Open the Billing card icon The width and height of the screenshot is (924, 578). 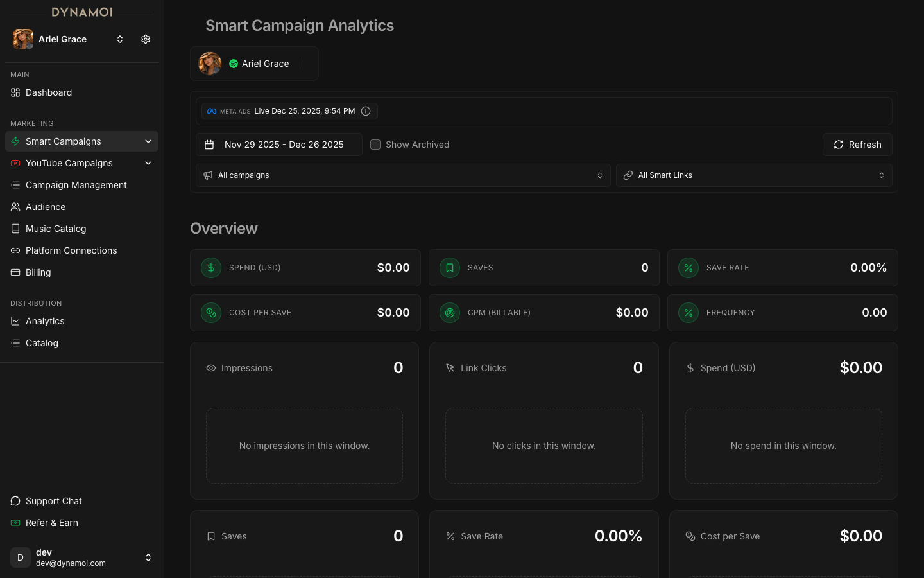[x=15, y=272]
